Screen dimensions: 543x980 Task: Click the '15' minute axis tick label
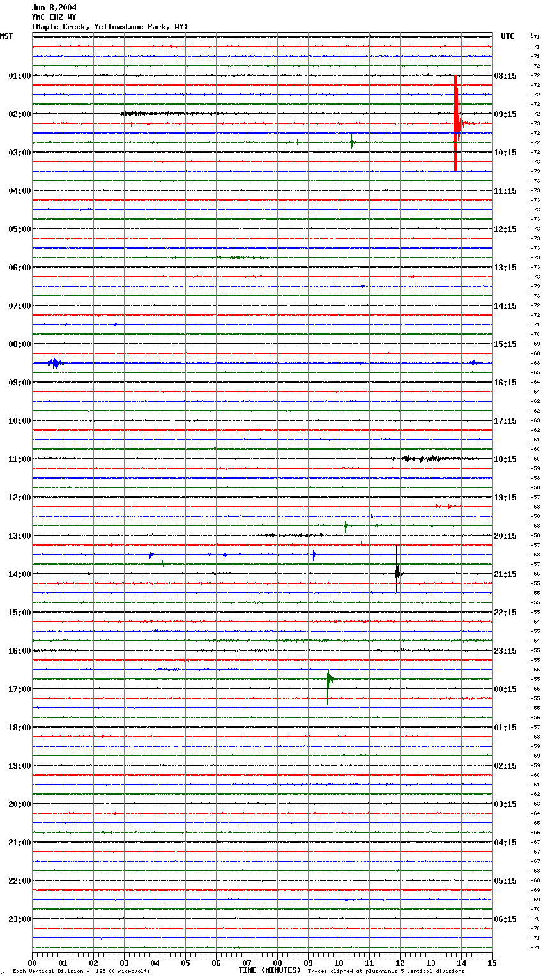click(492, 963)
